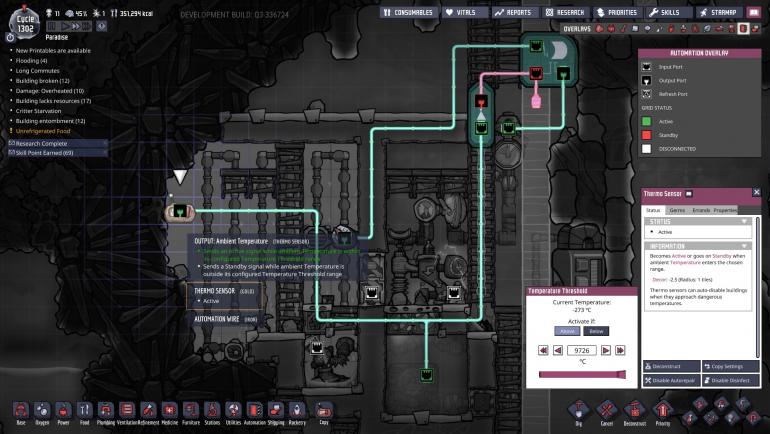
Task: Click the Thermo Sensor details scrollbar
Action: pyautogui.click(x=759, y=287)
